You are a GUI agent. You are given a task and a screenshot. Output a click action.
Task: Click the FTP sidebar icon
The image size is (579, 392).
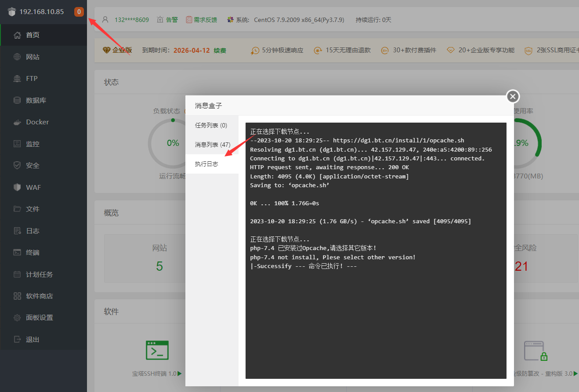tap(17, 79)
